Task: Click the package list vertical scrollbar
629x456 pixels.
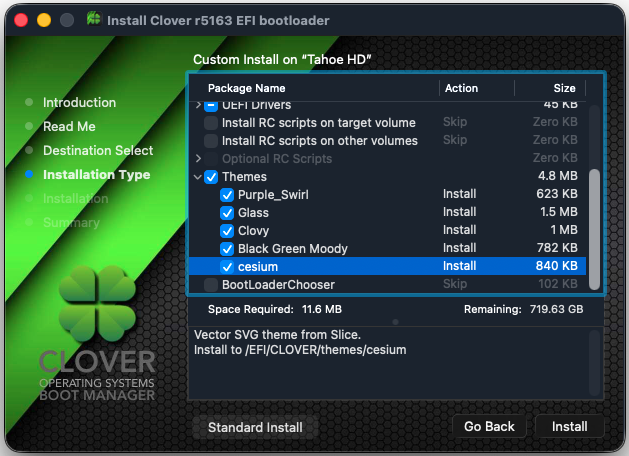Action: (x=594, y=229)
